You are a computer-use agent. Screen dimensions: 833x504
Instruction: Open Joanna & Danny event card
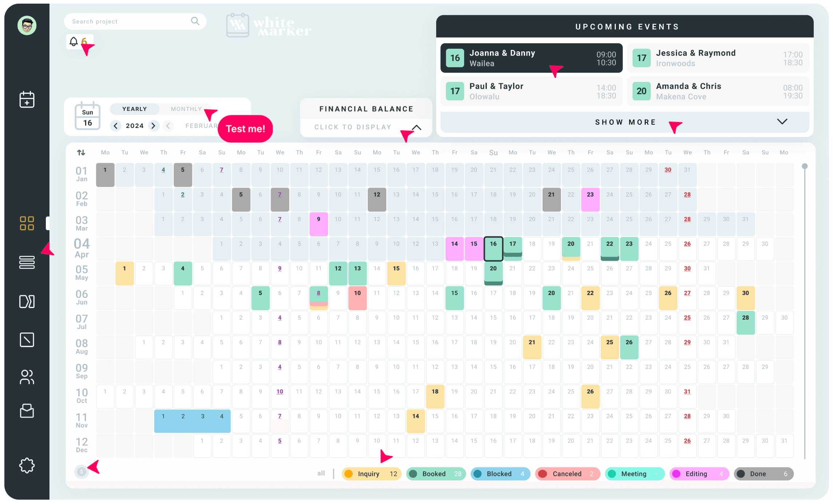coord(531,58)
